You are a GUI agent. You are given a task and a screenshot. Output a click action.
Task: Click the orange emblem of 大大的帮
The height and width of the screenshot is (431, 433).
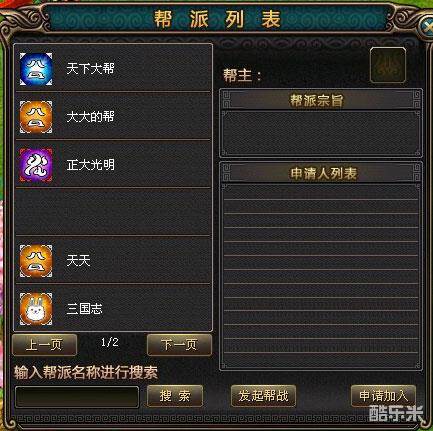click(x=36, y=117)
